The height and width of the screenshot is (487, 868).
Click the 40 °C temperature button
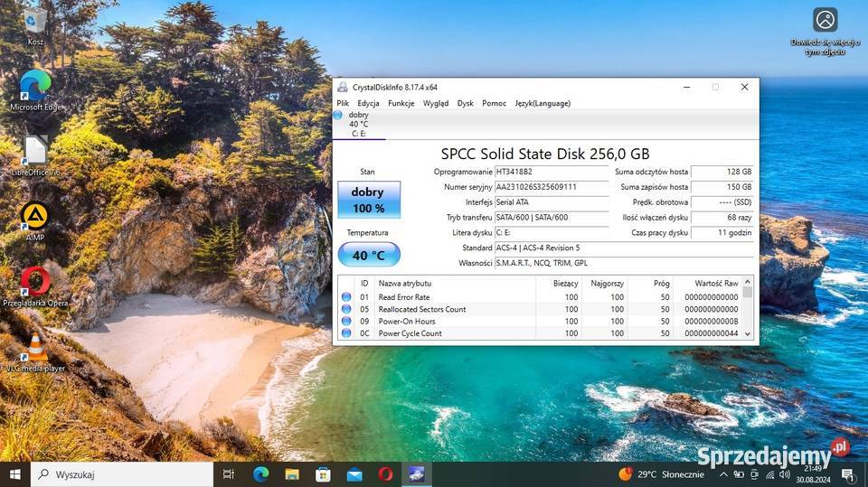tap(369, 255)
